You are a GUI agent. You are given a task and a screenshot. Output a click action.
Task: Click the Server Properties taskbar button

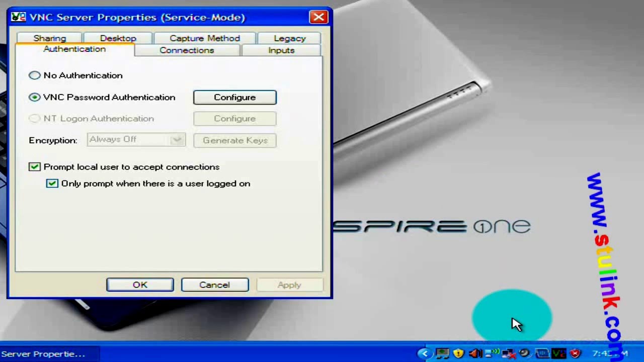click(49, 354)
